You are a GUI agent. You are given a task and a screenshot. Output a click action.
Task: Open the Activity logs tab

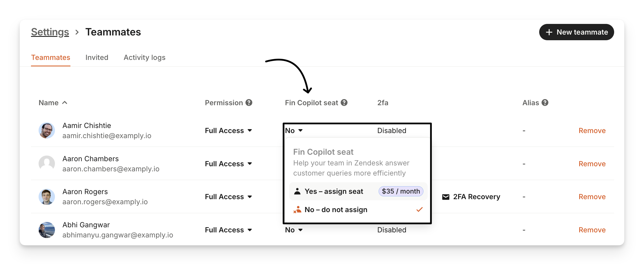coord(145,57)
